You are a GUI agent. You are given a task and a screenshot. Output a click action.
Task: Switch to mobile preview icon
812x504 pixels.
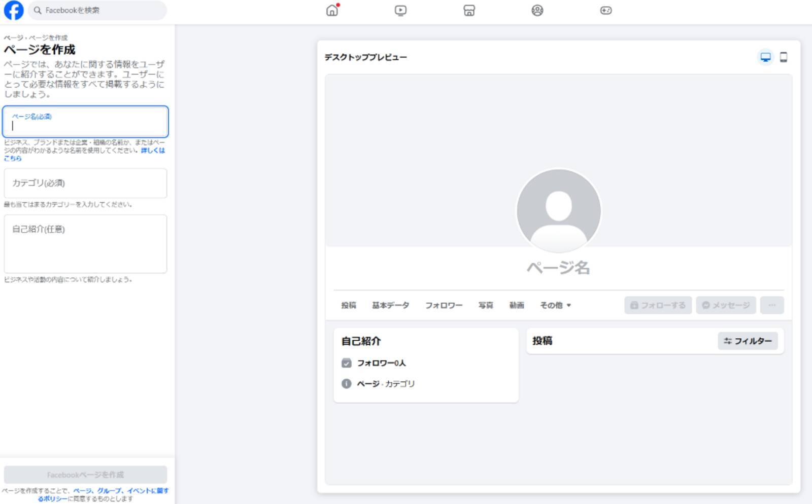pos(784,57)
